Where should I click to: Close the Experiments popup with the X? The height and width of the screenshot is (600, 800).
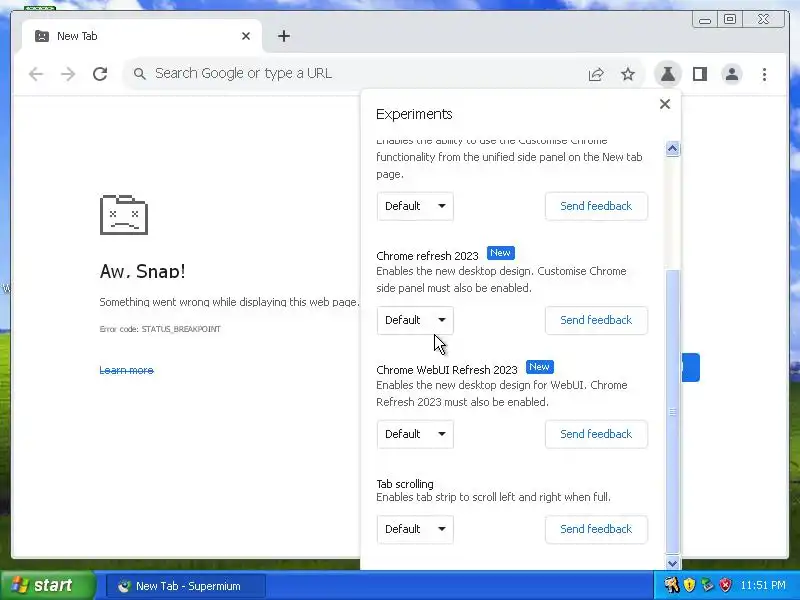pos(665,104)
